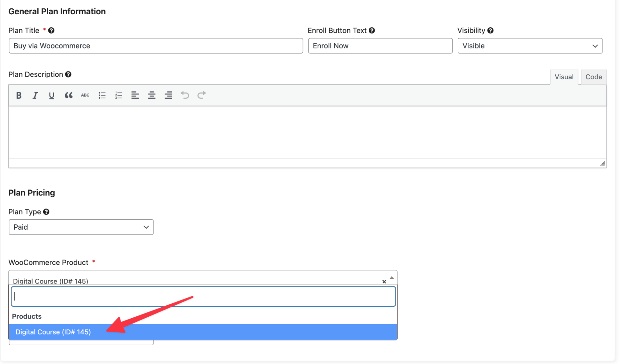Insert a blockquote using quote icon
The width and height of the screenshot is (622, 364).
(x=68, y=95)
